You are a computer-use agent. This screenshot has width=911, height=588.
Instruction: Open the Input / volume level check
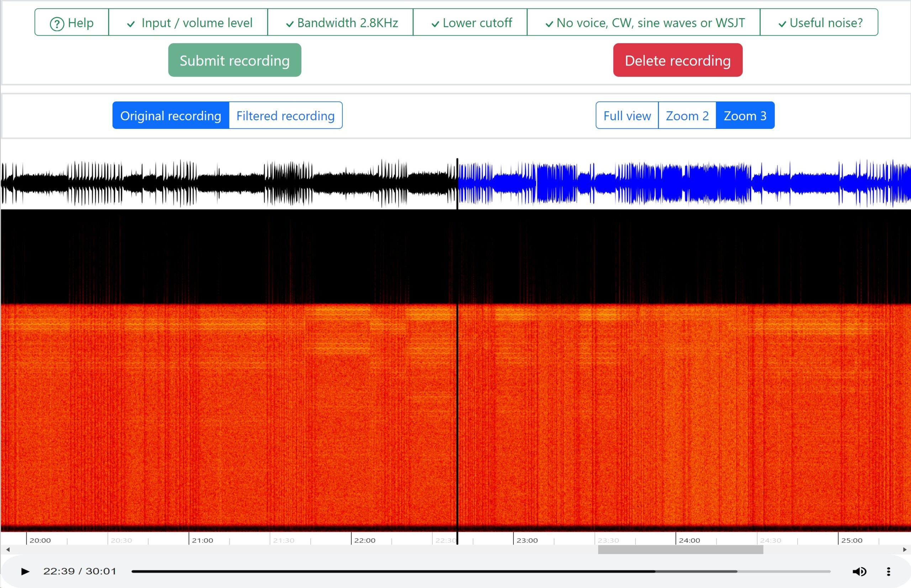[x=188, y=22]
